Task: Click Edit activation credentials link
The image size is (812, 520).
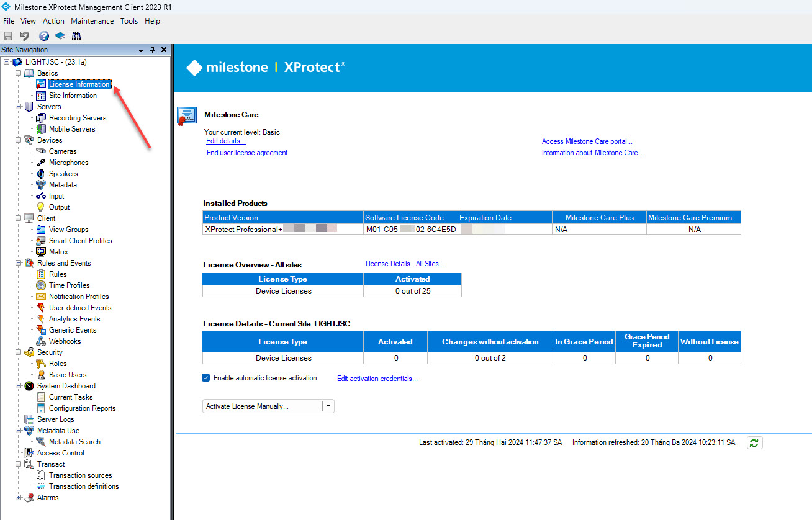Action: [377, 379]
